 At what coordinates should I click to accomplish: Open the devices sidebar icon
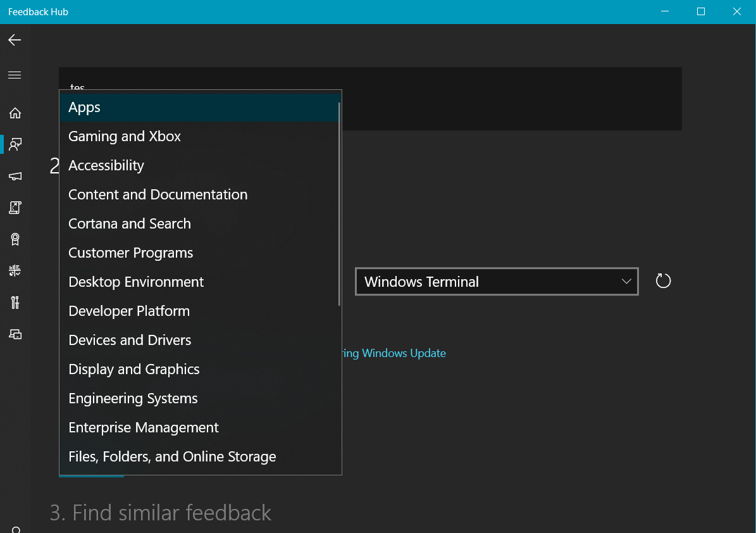tap(15, 334)
